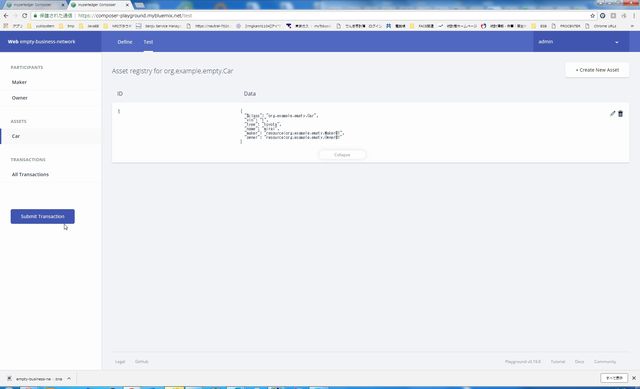Viewport: 640px width, 389px height.
Task: Collapse the Car asset data
Action: (x=342, y=155)
